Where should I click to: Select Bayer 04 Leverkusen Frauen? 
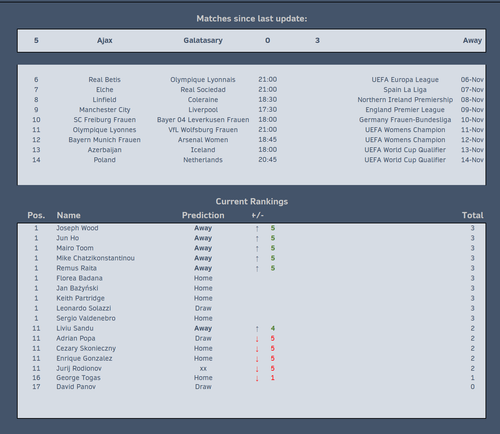point(203,120)
